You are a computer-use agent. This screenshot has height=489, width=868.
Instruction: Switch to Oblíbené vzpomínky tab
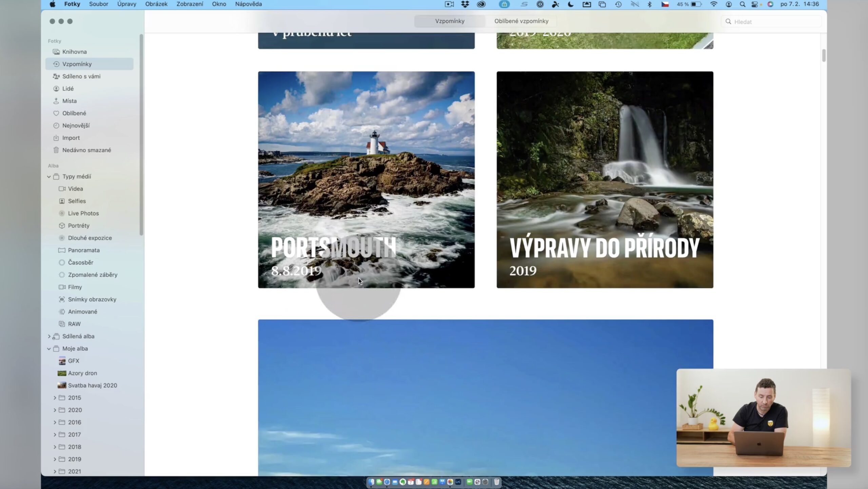click(x=521, y=21)
